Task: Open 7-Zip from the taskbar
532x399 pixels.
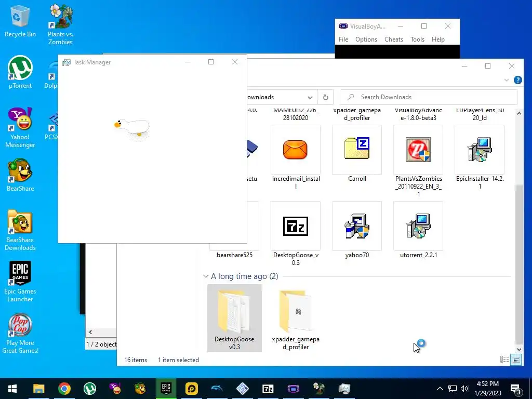Action: click(x=268, y=389)
